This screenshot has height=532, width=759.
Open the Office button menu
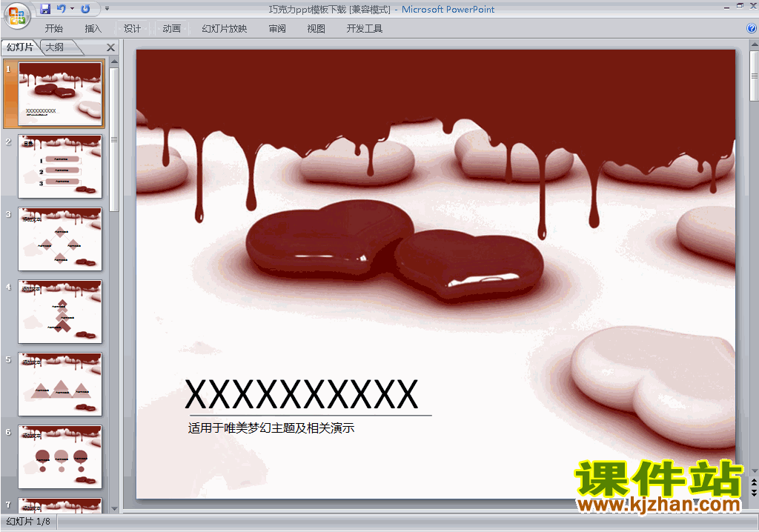point(17,16)
